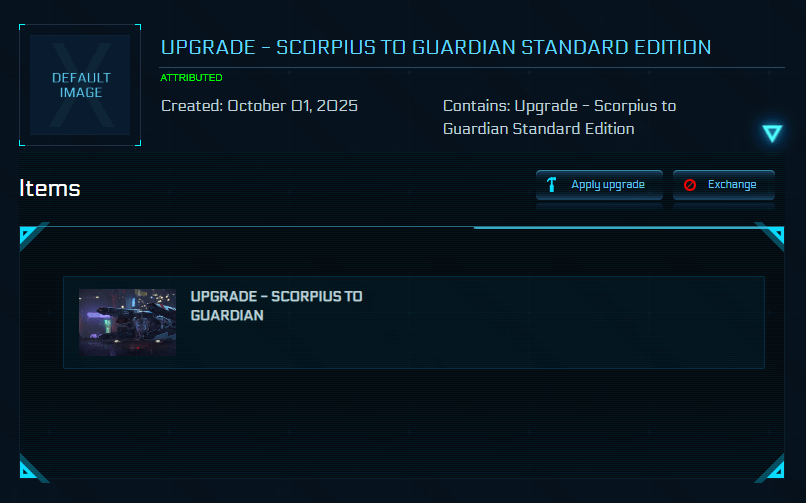The width and height of the screenshot is (806, 503).
Task: Select the pledge title Scorpius to Guardian Standard Edition
Action: [x=436, y=47]
